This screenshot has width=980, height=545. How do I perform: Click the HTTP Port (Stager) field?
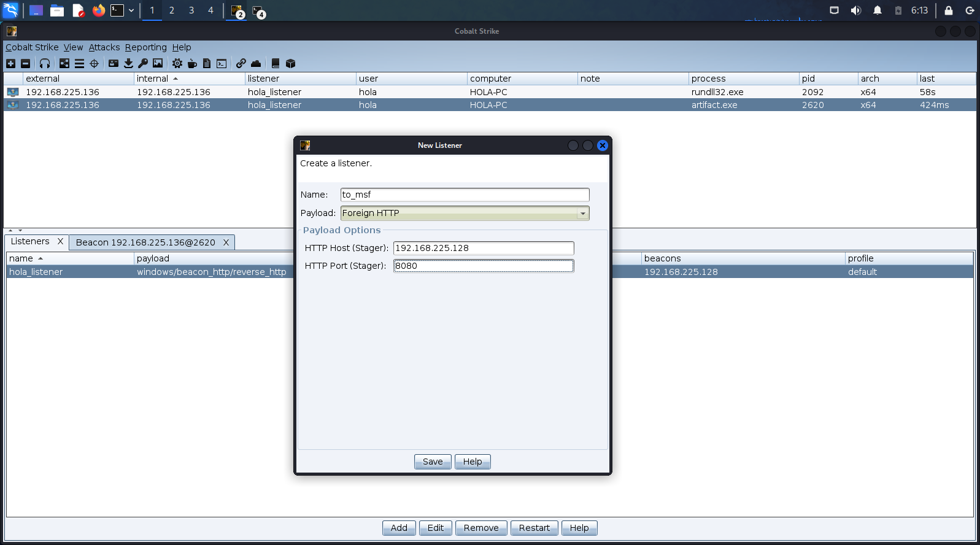tap(484, 266)
